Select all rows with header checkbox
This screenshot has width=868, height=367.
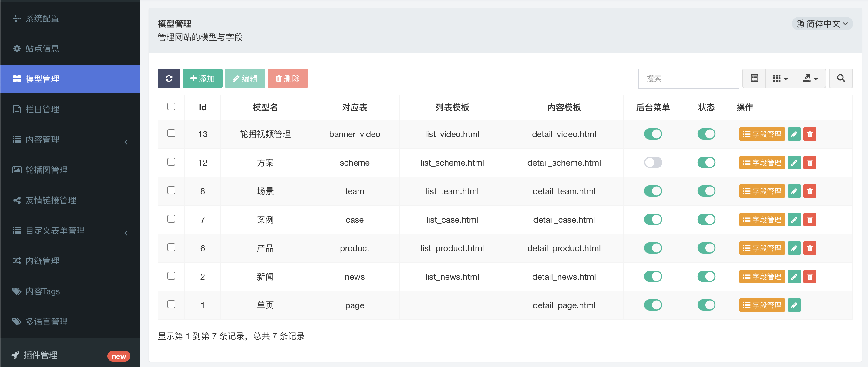click(171, 106)
